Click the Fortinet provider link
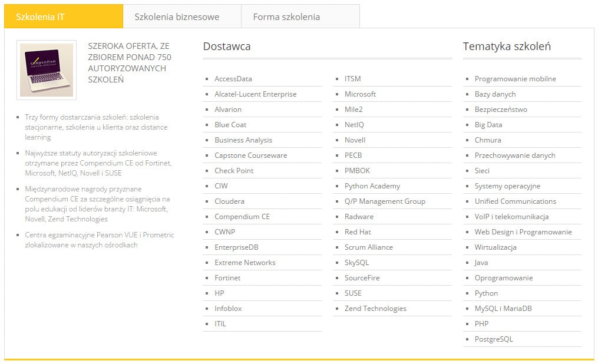This screenshot has width=598, height=364. (x=227, y=278)
